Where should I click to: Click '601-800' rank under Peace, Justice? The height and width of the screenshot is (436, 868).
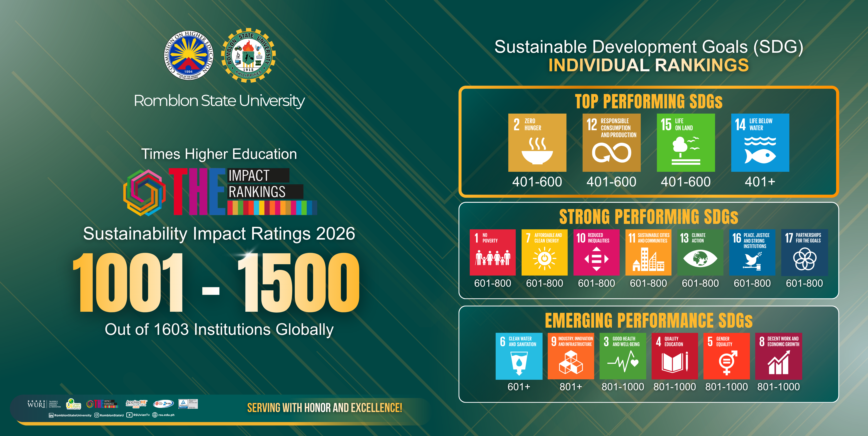click(x=752, y=283)
